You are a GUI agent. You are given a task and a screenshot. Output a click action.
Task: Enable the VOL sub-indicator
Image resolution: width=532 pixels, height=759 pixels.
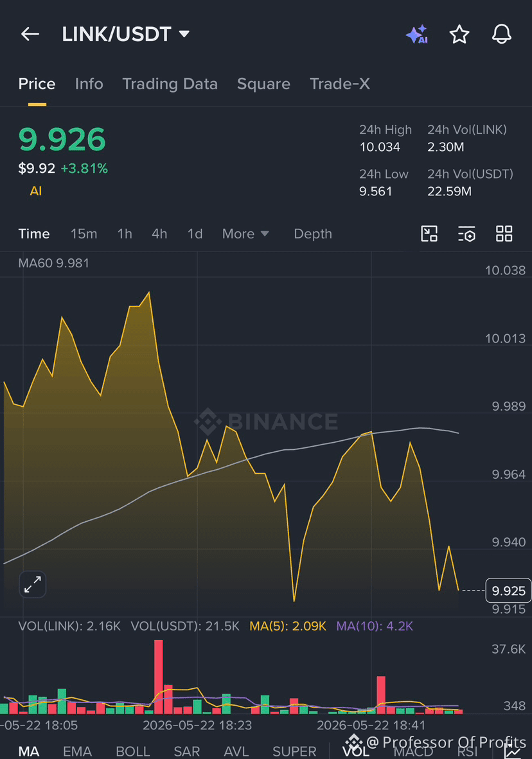pos(356,751)
